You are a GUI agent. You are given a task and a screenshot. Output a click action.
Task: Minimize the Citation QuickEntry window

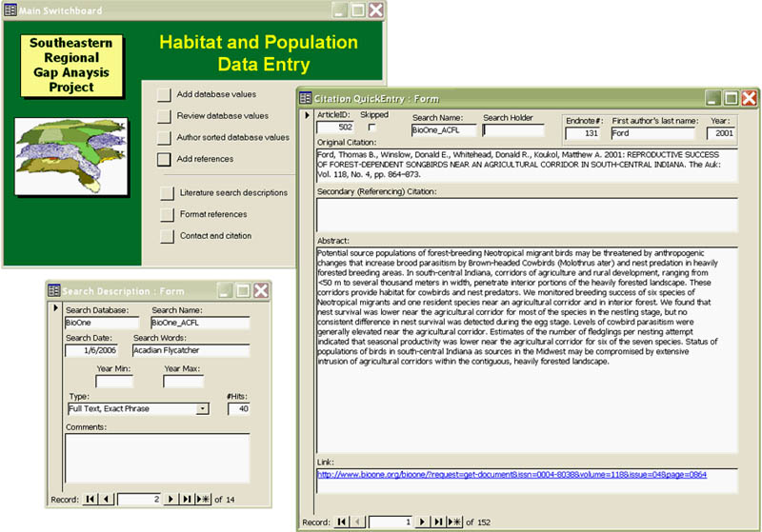tap(713, 98)
